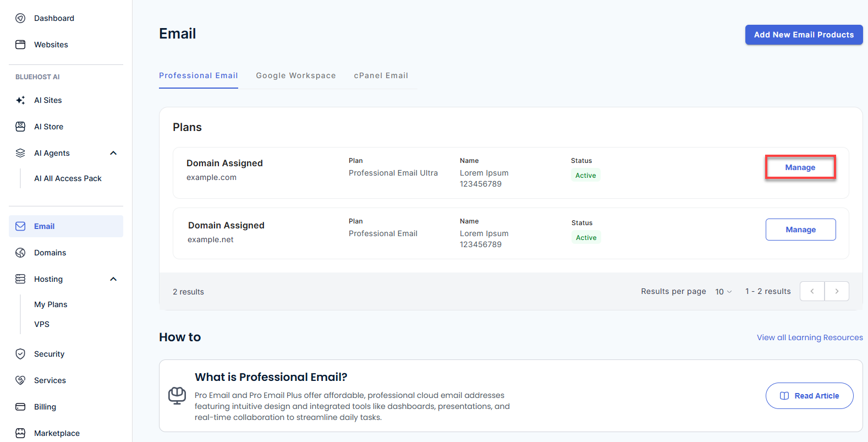Image resolution: width=868 pixels, height=442 pixels.
Task: Click the Professional Email article illustration icon
Action: [177, 396]
